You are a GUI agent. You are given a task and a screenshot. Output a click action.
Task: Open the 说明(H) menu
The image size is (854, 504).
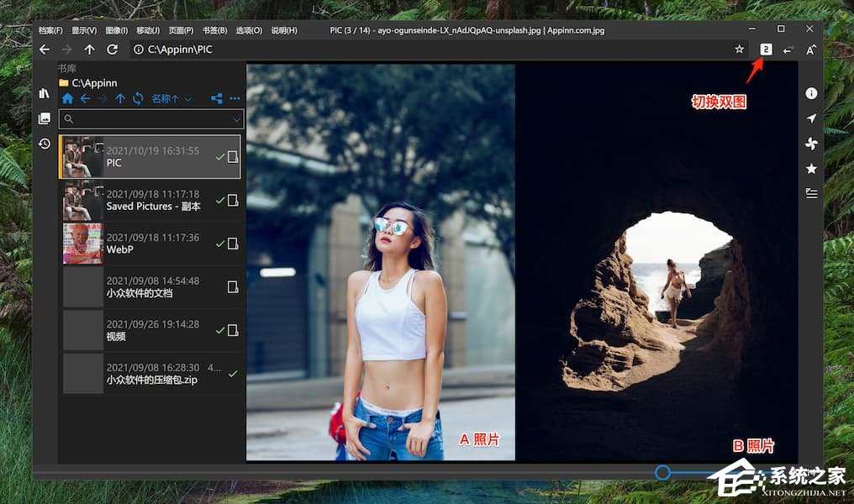click(284, 30)
